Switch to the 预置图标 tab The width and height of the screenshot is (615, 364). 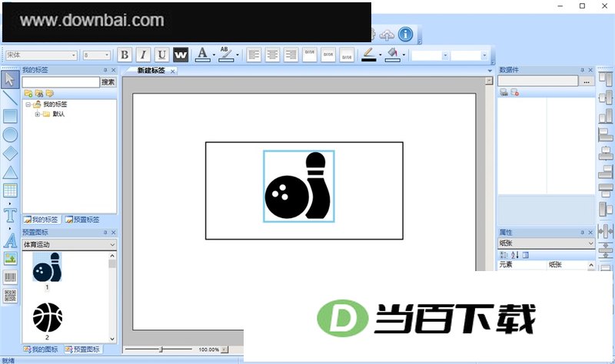(83, 349)
